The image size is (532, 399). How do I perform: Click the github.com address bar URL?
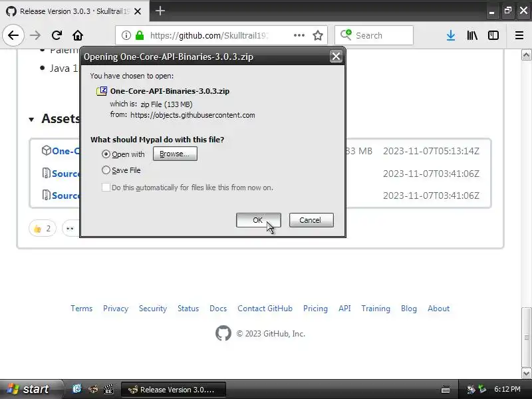209,35
